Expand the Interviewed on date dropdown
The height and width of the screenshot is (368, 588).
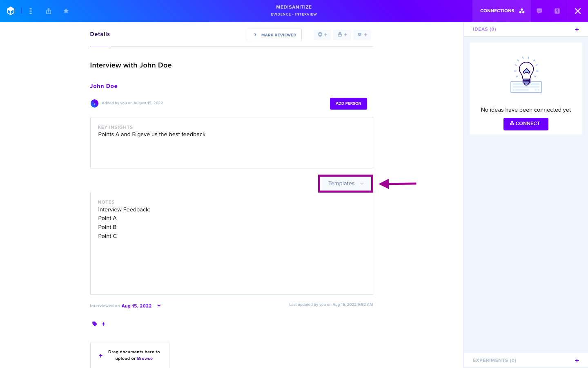tap(159, 306)
